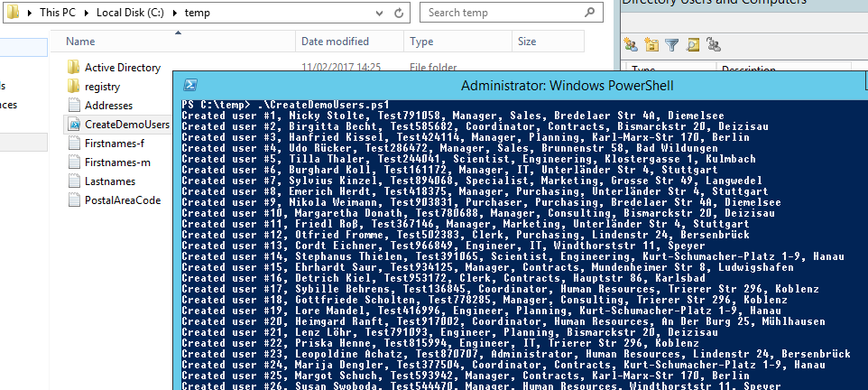Click the Margot Schuch user #25 line

(466, 375)
